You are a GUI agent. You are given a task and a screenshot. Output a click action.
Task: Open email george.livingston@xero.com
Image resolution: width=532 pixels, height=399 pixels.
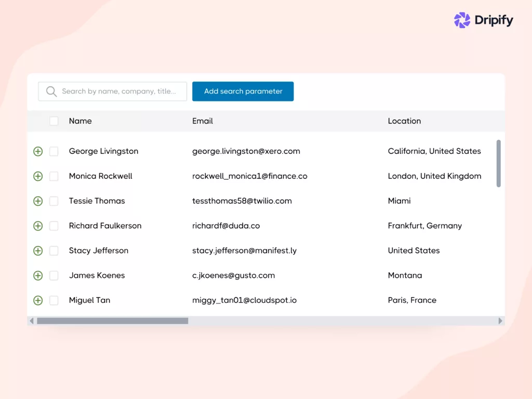(246, 151)
